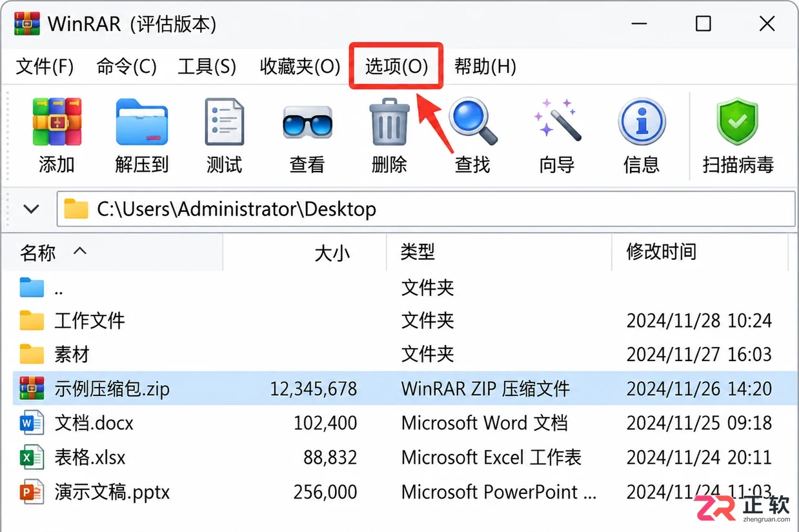This screenshot has width=799, height=532.
Task: Click the archive icon of 示例压缩包.zip
Action: [x=32, y=388]
